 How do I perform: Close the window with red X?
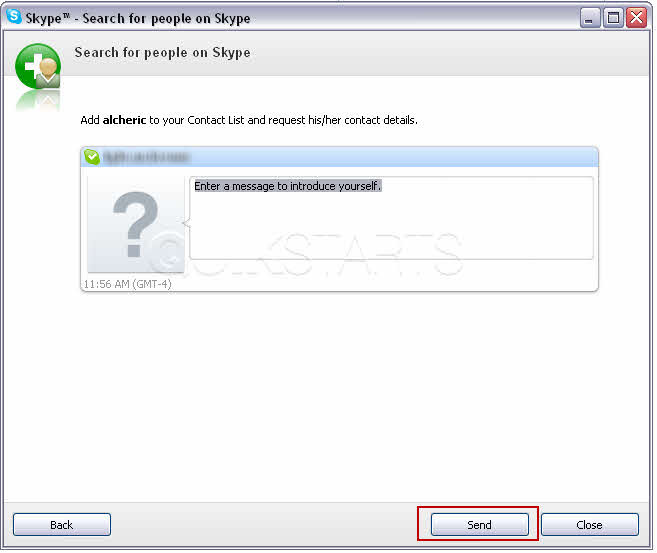(x=636, y=18)
